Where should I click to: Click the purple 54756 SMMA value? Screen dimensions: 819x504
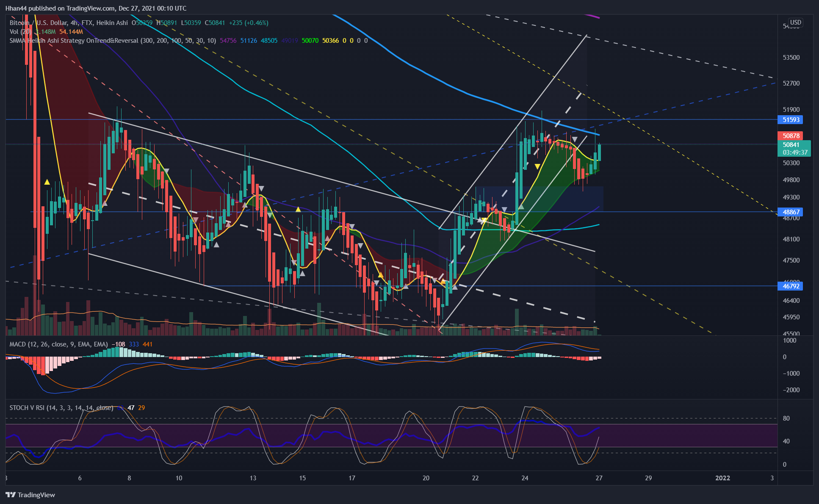point(228,41)
